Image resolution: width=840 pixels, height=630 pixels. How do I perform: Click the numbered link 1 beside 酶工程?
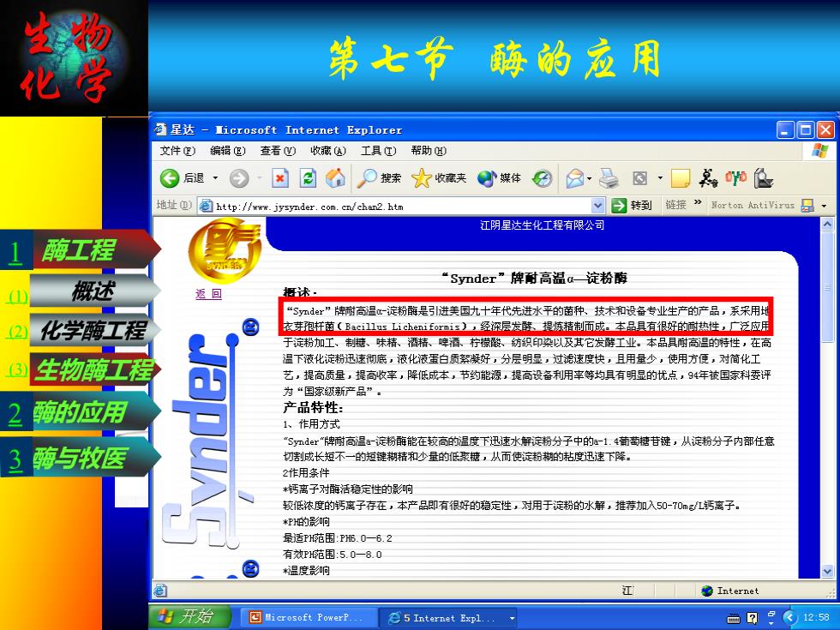[x=15, y=253]
